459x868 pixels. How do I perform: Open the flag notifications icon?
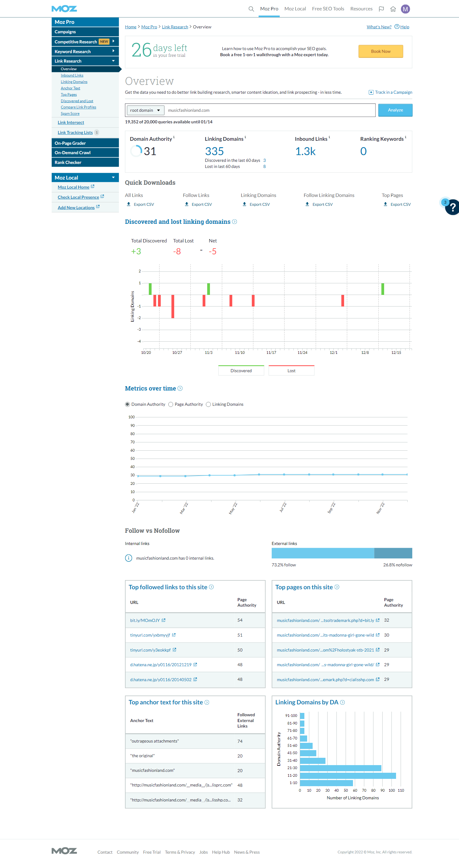coord(381,9)
